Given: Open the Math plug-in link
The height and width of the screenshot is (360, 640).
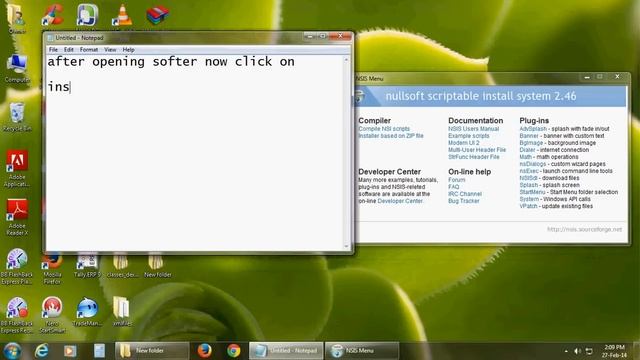Looking at the screenshot, I should [x=525, y=157].
